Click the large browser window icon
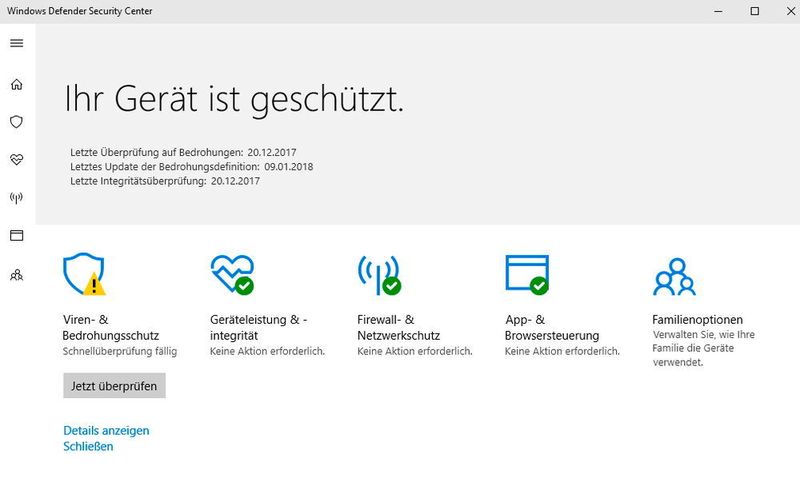The image size is (800, 494). point(527,275)
